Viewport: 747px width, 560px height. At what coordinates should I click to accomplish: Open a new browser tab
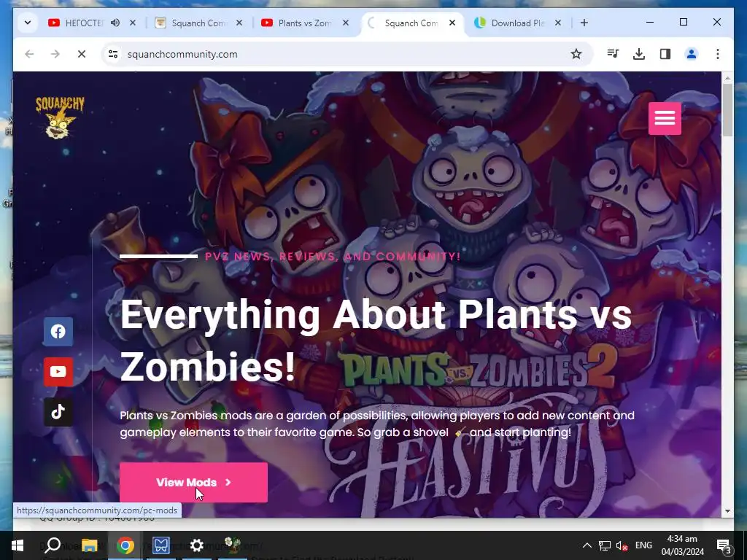[x=584, y=23]
